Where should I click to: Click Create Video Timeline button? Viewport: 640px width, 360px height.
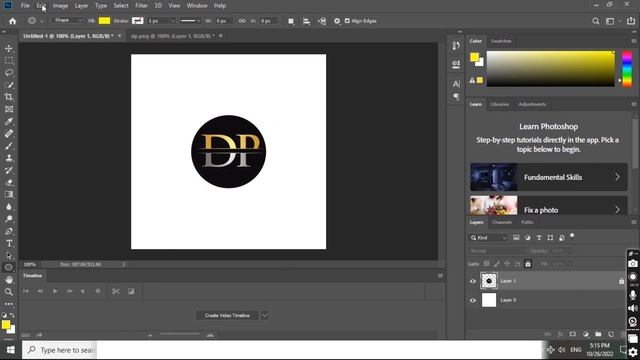tap(227, 316)
